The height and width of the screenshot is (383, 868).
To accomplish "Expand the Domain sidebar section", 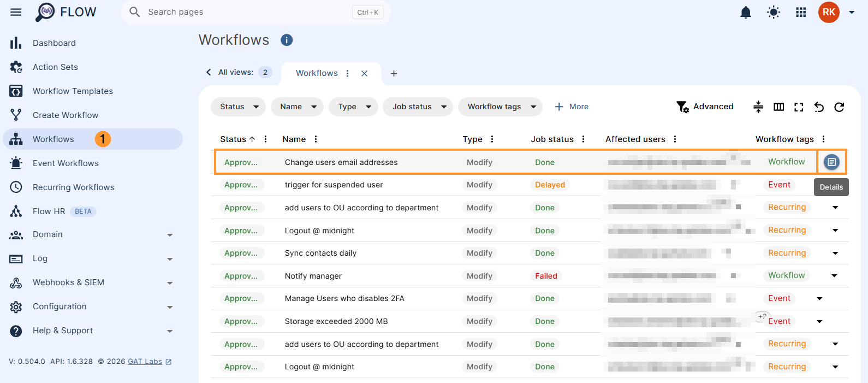I will coord(93,234).
